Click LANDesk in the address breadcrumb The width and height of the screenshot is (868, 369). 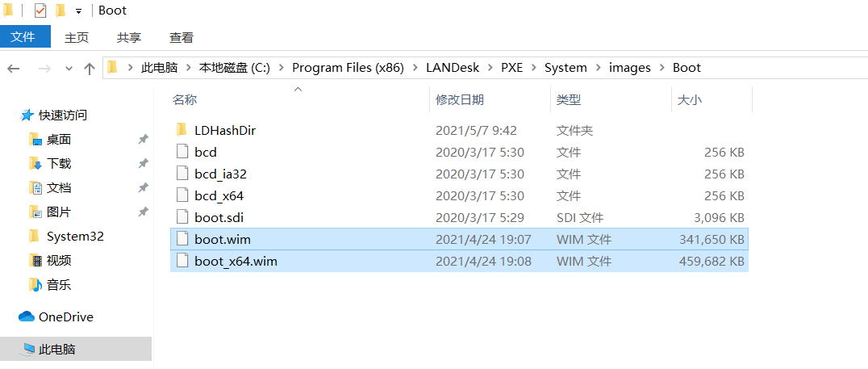[x=454, y=68]
